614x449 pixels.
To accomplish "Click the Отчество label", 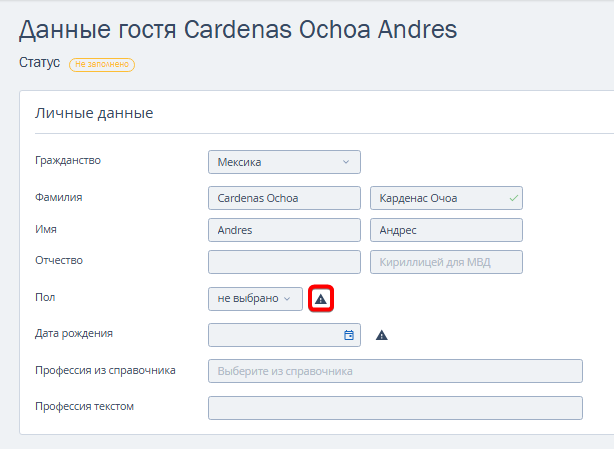I will tap(59, 260).
